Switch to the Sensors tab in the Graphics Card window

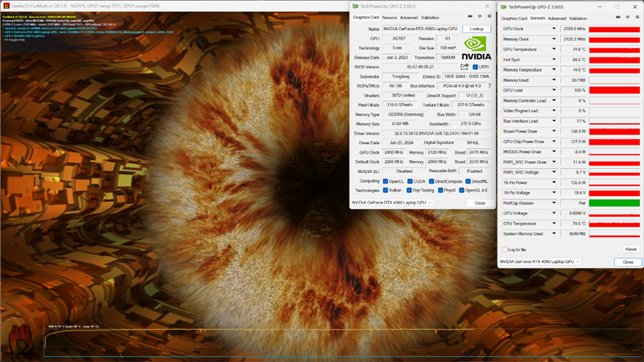pos(390,18)
